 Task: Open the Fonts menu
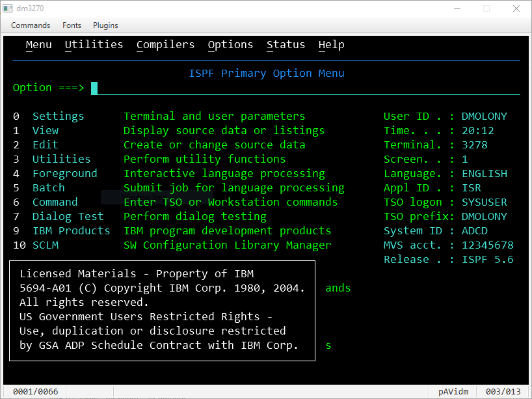pos(72,25)
